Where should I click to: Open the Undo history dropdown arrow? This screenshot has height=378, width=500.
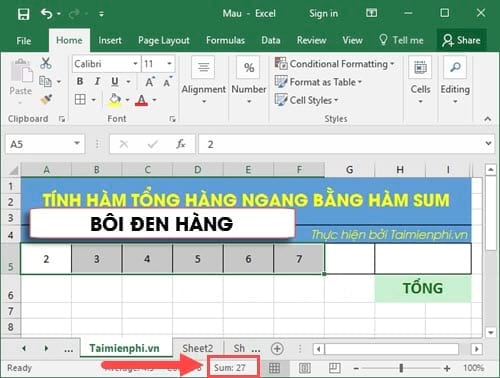coord(59,14)
